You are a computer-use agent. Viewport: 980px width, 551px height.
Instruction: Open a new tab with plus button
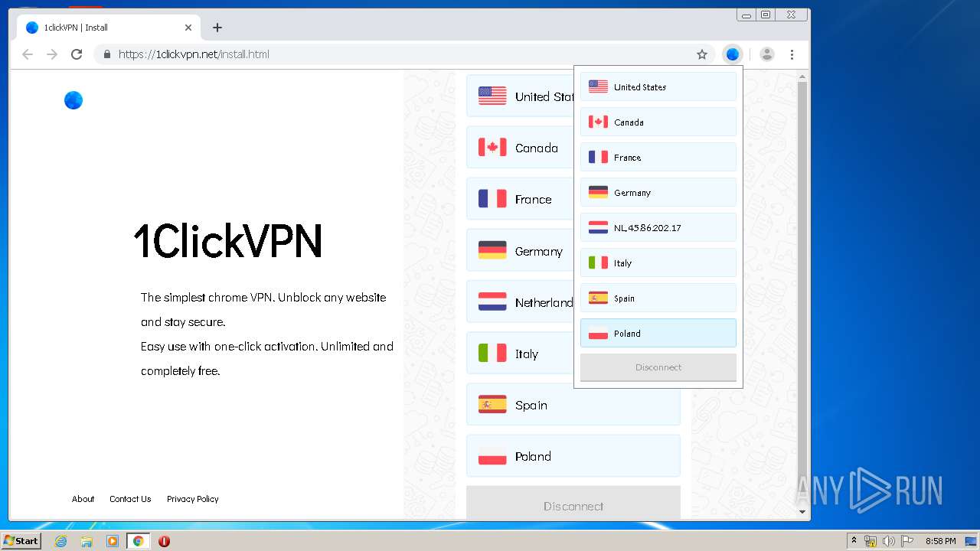click(217, 28)
